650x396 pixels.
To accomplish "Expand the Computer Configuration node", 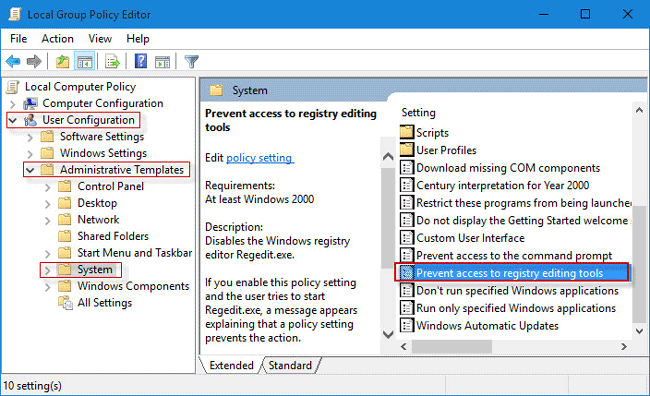I will click(x=12, y=104).
